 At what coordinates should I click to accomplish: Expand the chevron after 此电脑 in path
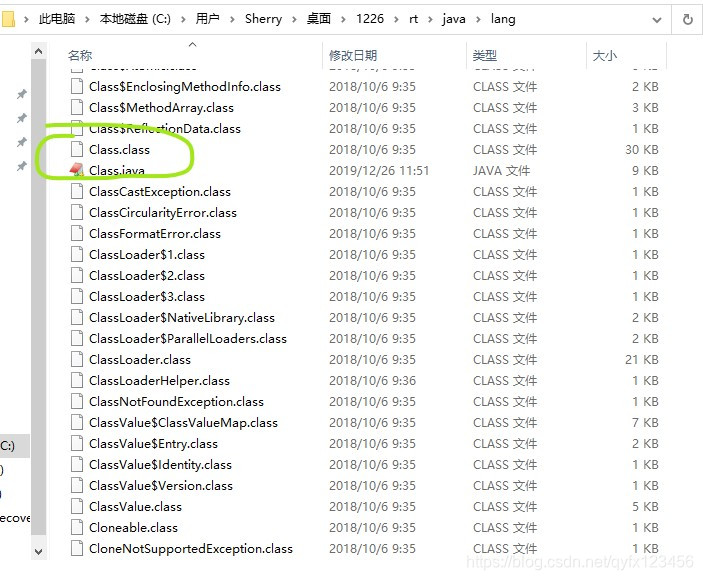point(87,19)
